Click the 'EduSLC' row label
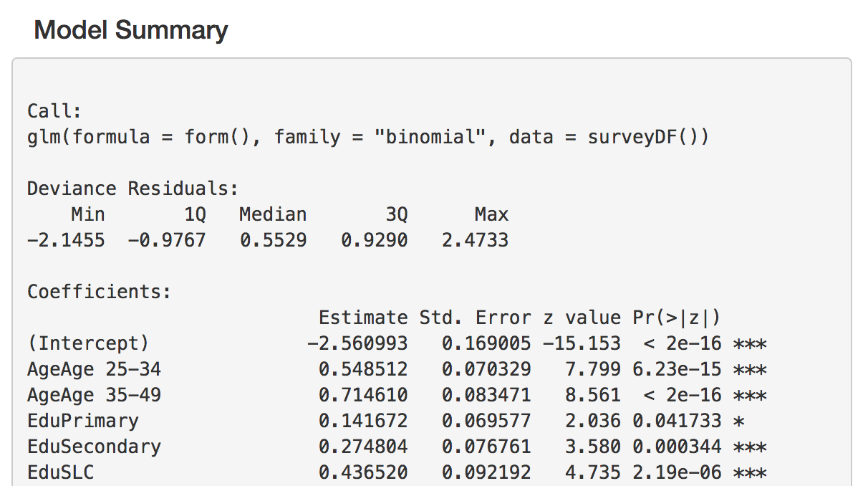The width and height of the screenshot is (868, 486). (60, 472)
